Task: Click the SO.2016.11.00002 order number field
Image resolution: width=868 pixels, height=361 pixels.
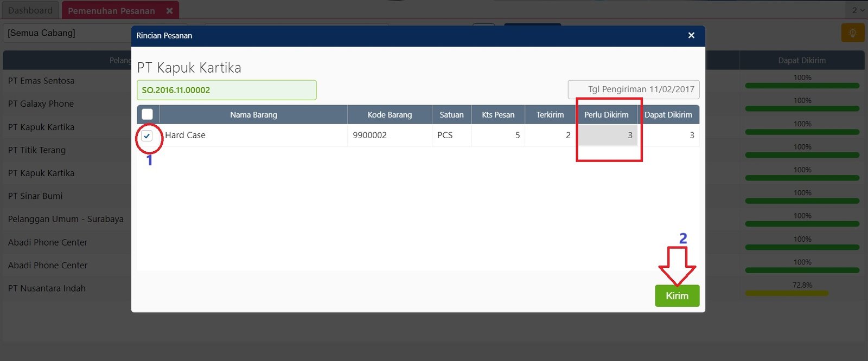Action: tap(226, 90)
